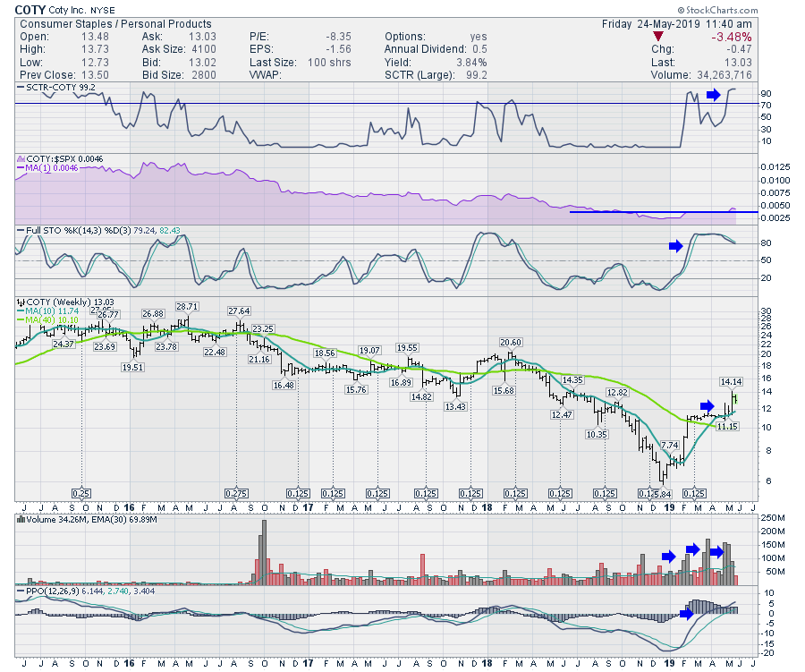Screen dimensions: 805x672
Task: Click the "0.0125" relative strength axis label
Action: point(775,167)
